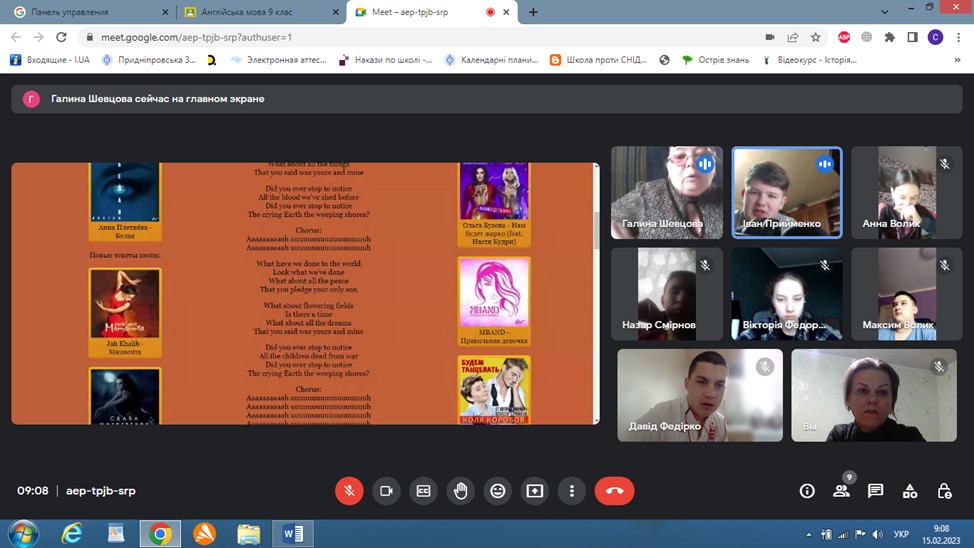This screenshot has width=974, height=548.
Task: Open Word from taskbar
Action: click(x=293, y=534)
